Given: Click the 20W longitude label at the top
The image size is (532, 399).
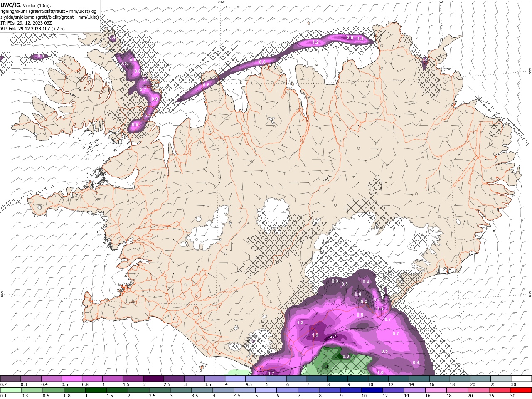Looking at the screenshot, I should (222, 2).
